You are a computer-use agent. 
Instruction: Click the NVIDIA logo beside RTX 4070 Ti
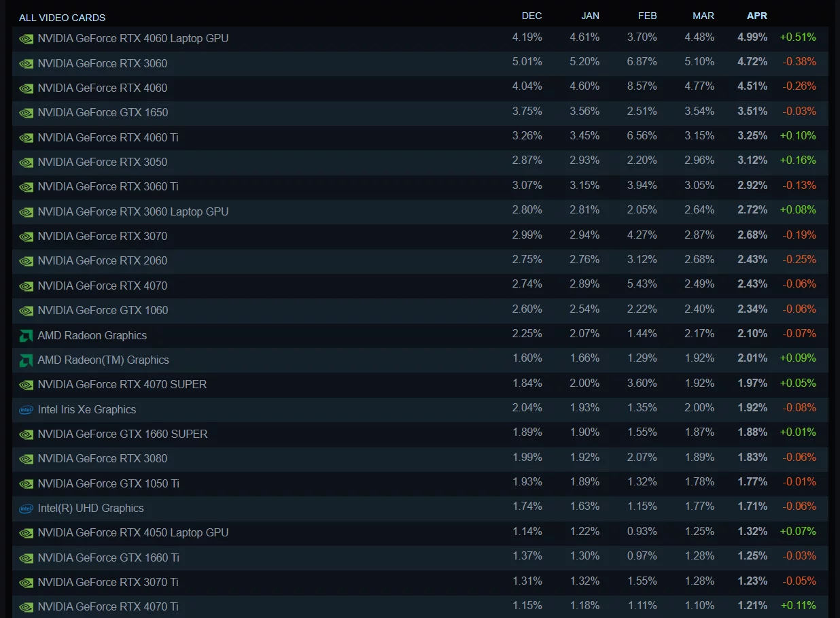(26, 607)
